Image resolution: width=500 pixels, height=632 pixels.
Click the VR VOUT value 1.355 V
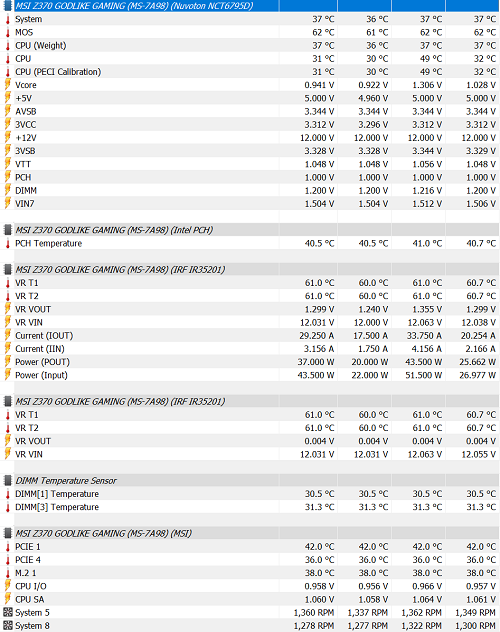(x=427, y=309)
